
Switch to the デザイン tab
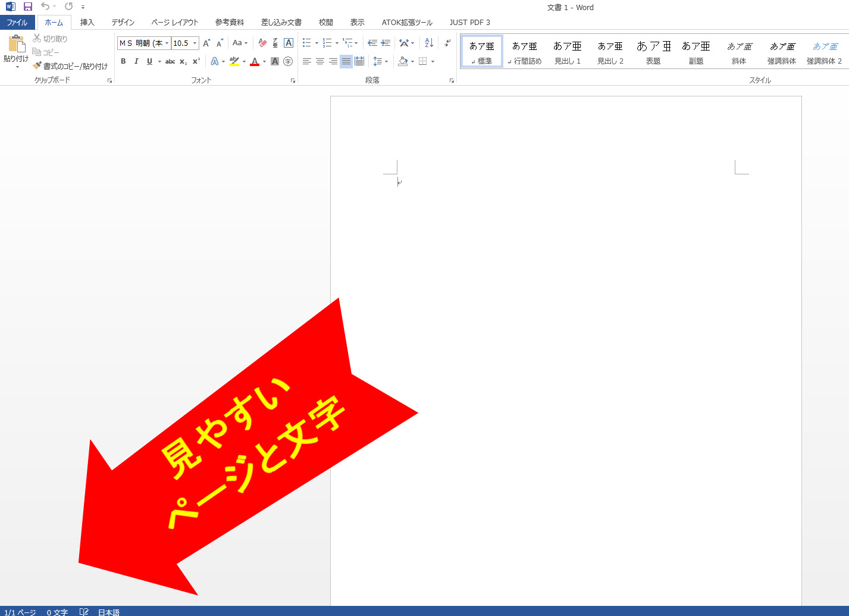(x=123, y=23)
